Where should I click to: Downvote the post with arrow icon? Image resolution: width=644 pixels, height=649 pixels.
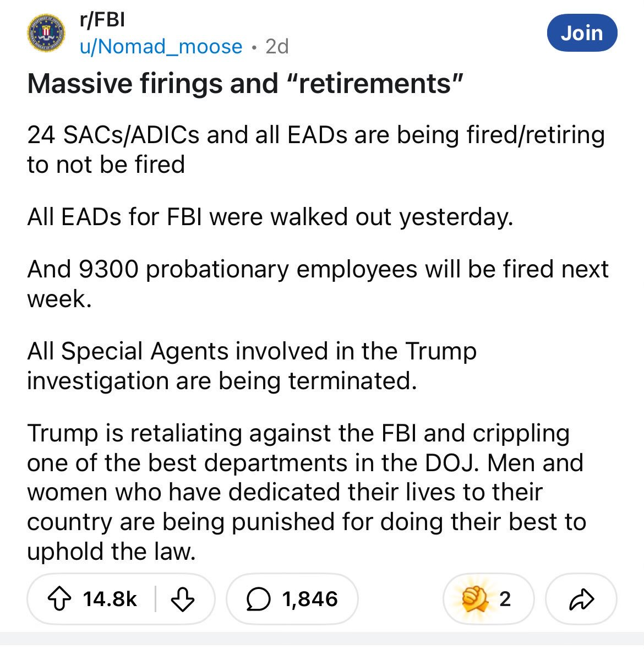(x=183, y=599)
